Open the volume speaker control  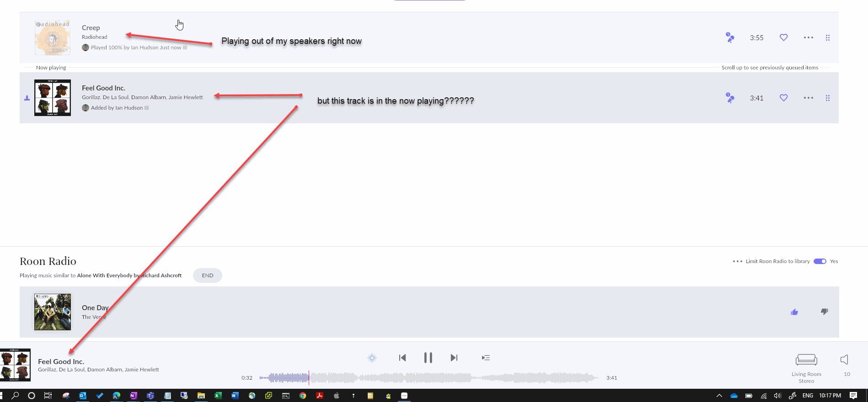coord(845,360)
